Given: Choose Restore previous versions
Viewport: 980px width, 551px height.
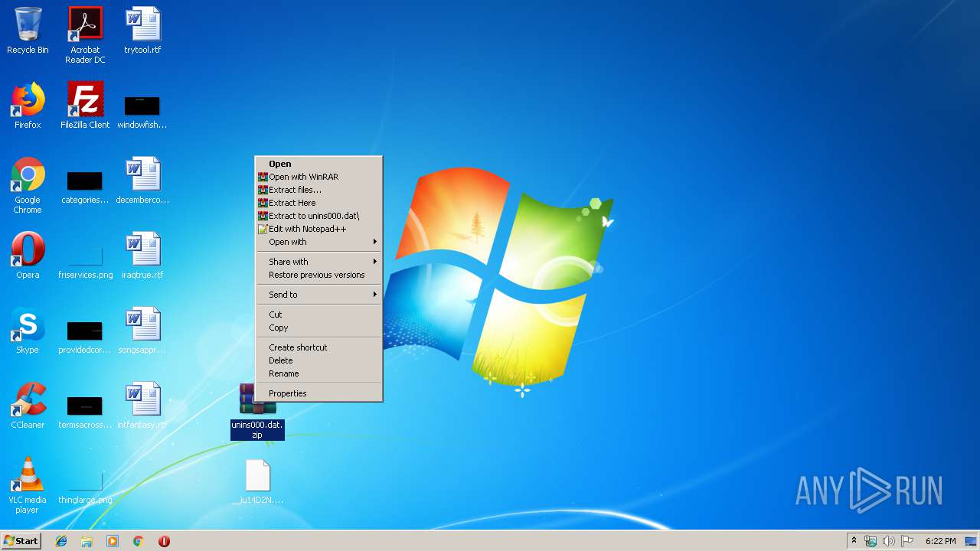Looking at the screenshot, I should coord(318,275).
